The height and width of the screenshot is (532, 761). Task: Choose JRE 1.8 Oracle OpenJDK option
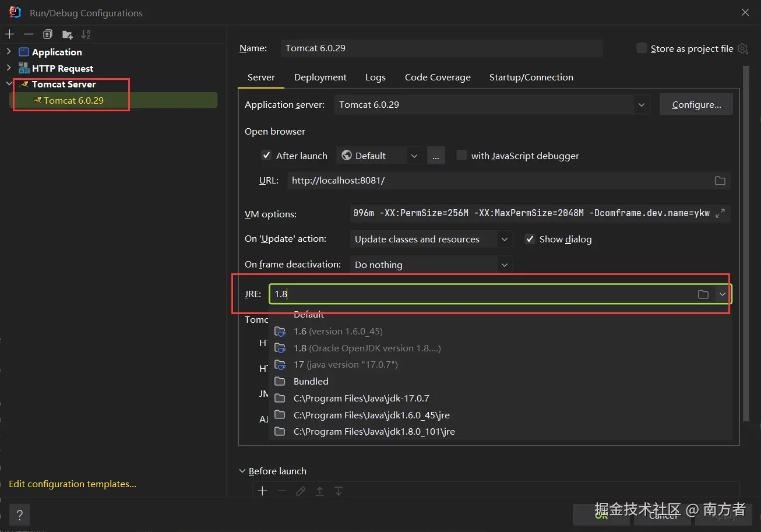[500, 348]
